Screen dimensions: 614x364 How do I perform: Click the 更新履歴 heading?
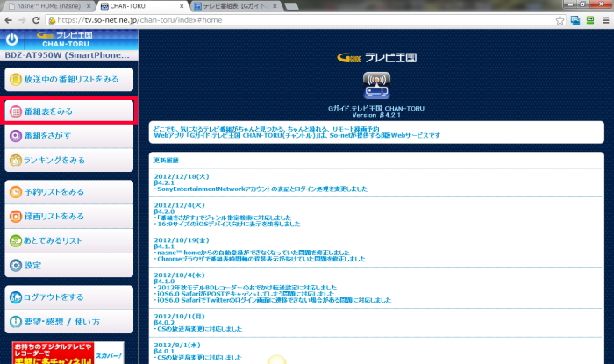point(166,161)
